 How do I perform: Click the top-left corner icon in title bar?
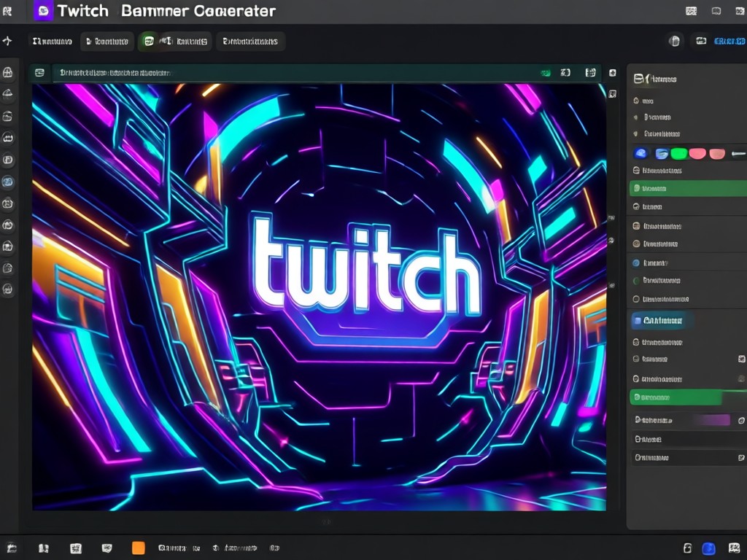pyautogui.click(x=7, y=10)
